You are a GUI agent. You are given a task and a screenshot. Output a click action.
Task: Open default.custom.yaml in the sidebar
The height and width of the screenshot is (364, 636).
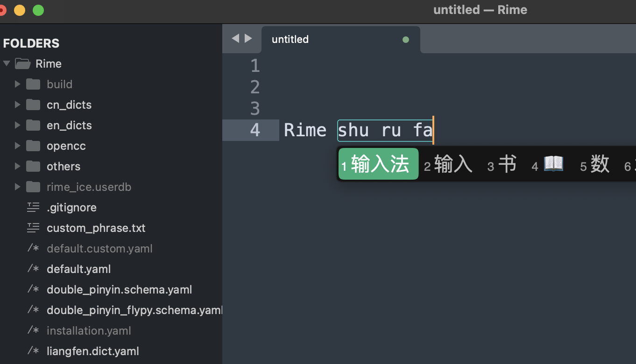click(x=99, y=249)
